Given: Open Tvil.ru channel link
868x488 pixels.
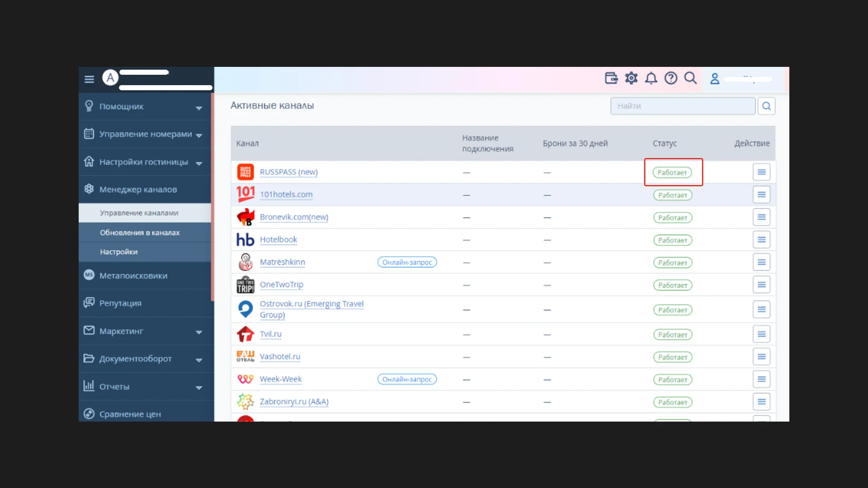Looking at the screenshot, I should pyautogui.click(x=270, y=334).
